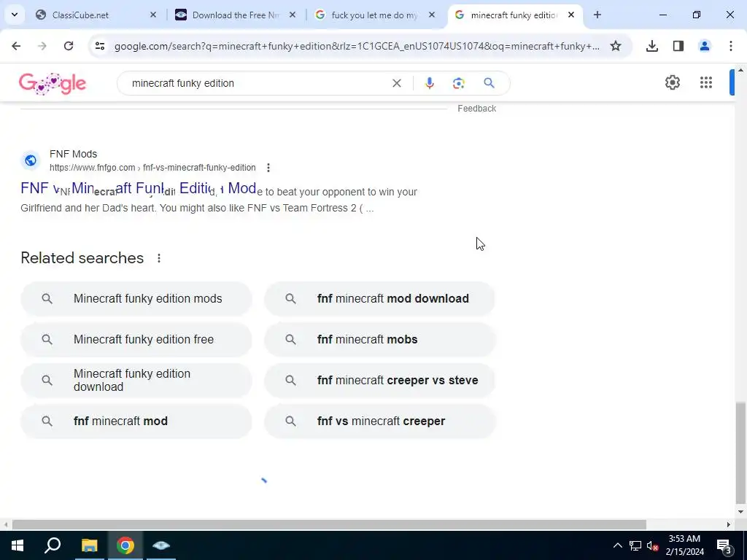The image size is (747, 560).
Task: Click the fnfgo.com URL breadcrumb
Action: click(152, 168)
